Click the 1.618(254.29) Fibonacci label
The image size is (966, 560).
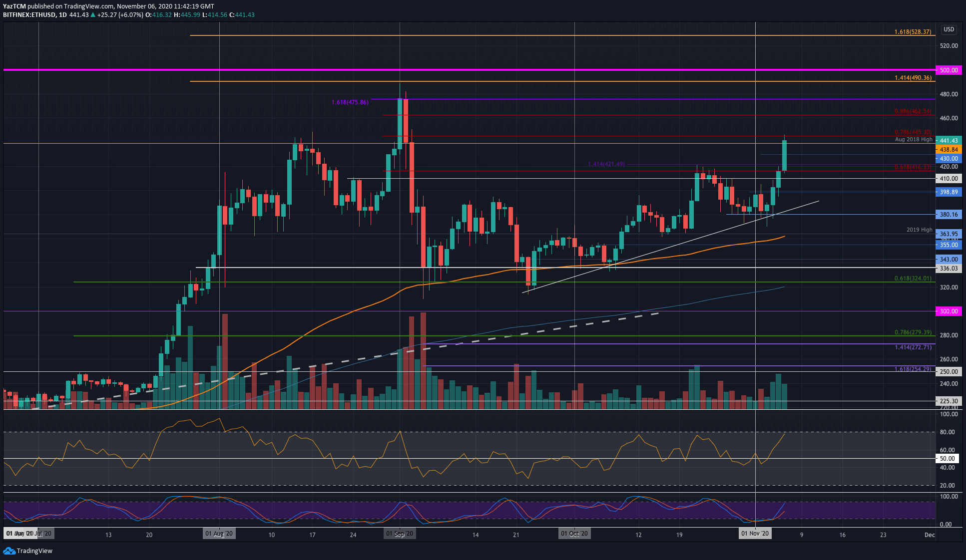[x=913, y=369]
